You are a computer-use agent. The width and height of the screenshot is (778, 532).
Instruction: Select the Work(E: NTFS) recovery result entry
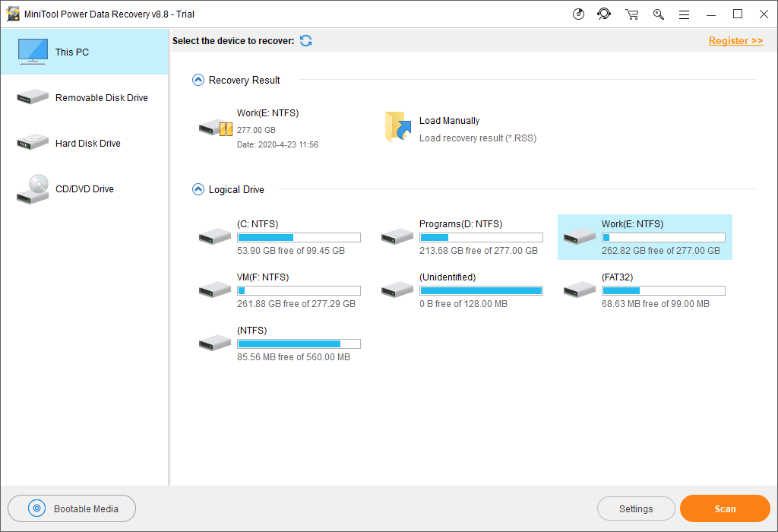pos(258,128)
